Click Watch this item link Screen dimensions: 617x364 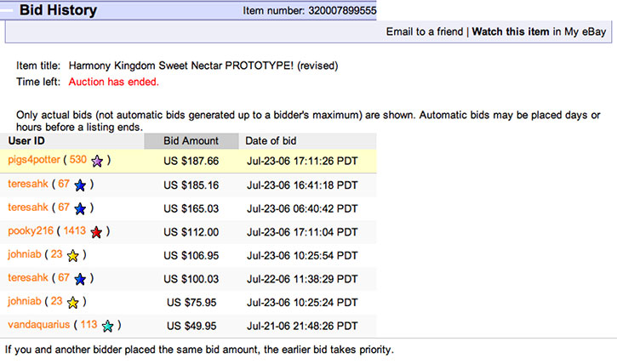511,31
